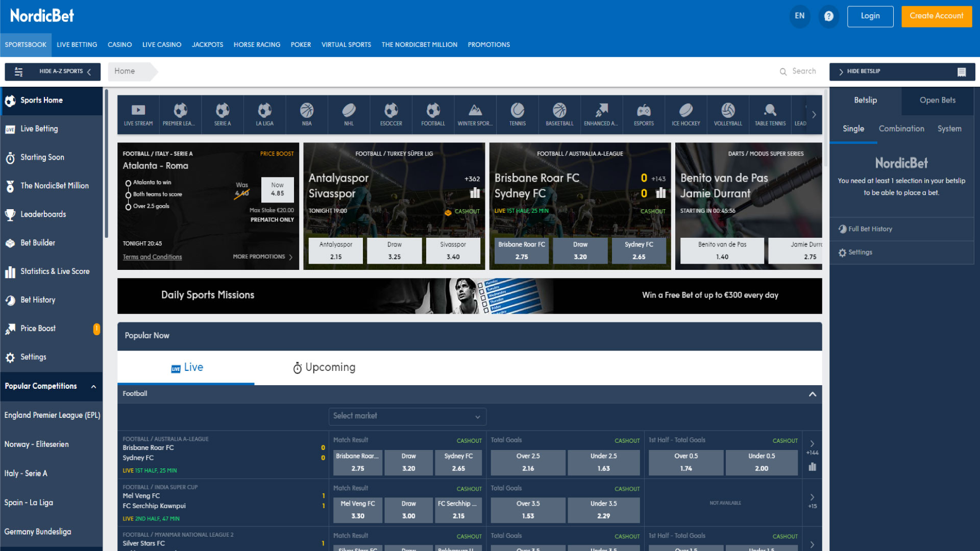Bet on Antalyaspor at 2.15
Viewport: 980px width, 551px height.
pos(336,251)
